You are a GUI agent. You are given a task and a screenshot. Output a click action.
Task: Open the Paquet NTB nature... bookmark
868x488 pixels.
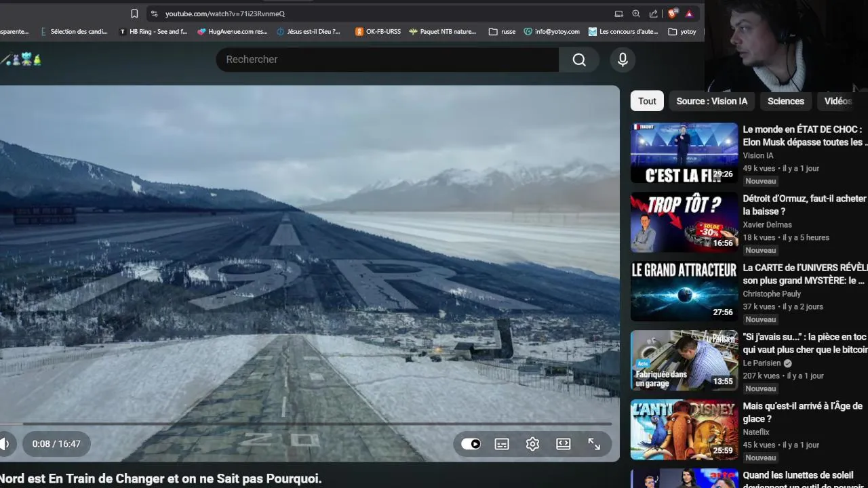click(x=443, y=31)
